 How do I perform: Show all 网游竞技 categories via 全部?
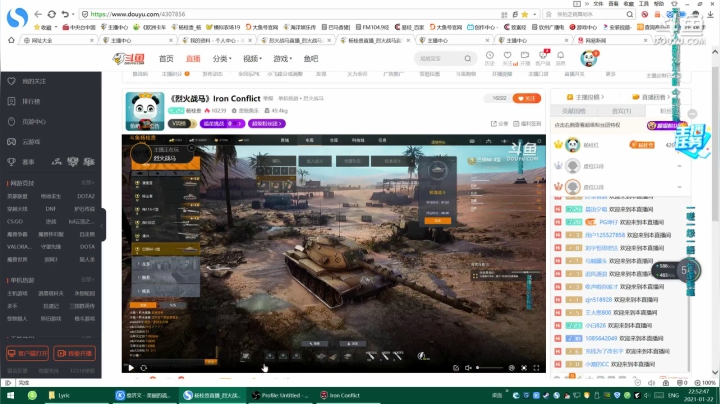click(87, 183)
